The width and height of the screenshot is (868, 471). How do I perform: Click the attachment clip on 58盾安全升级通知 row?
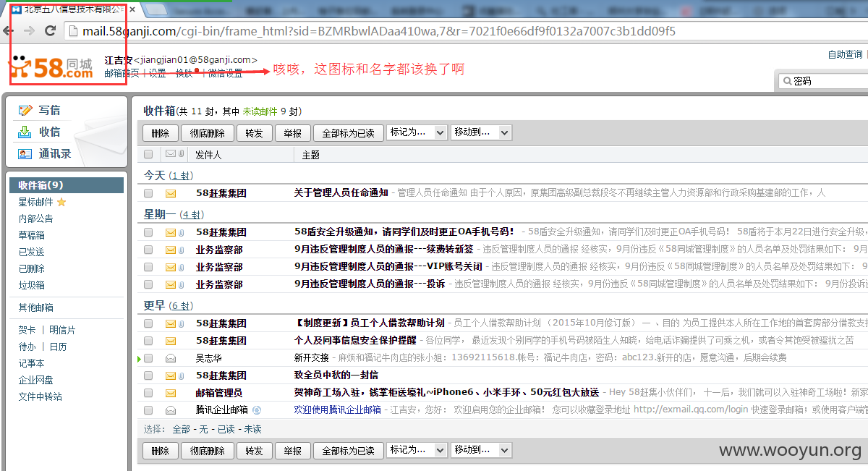click(181, 232)
